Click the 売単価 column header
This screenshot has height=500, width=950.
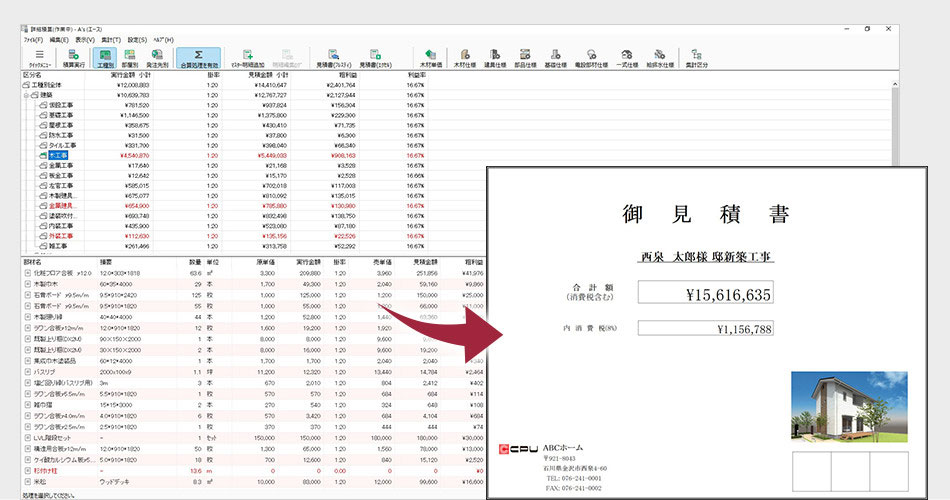[382, 262]
